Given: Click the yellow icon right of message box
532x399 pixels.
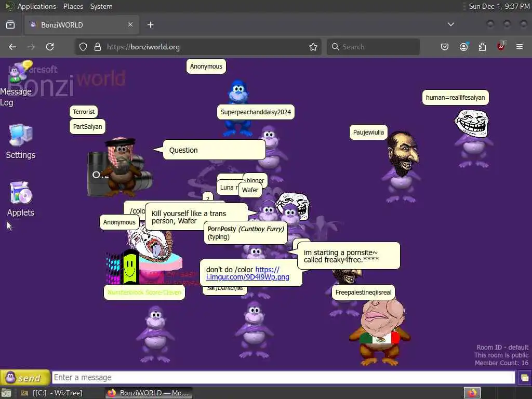Looking at the screenshot, I should (525, 378).
